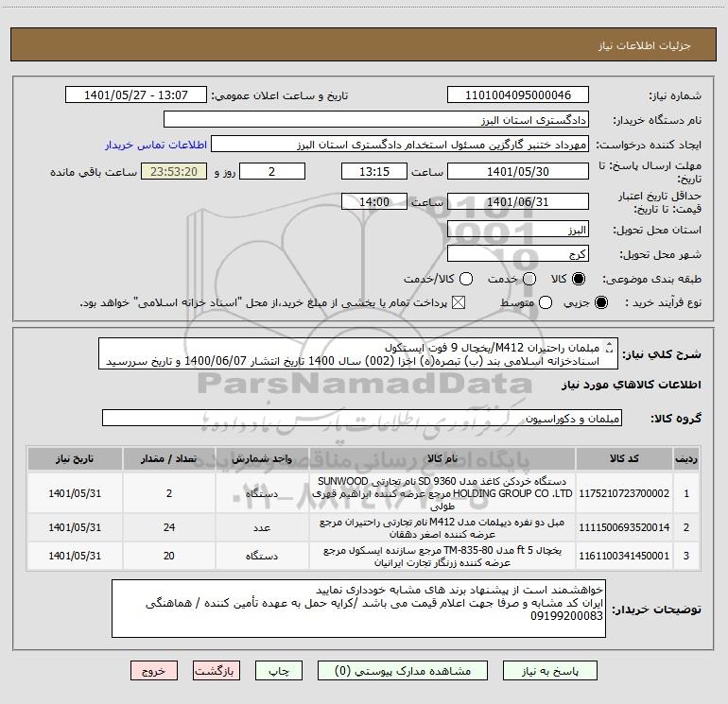The image size is (728, 704).
Task: Click the delivery city field کرج
Action: click(518, 254)
